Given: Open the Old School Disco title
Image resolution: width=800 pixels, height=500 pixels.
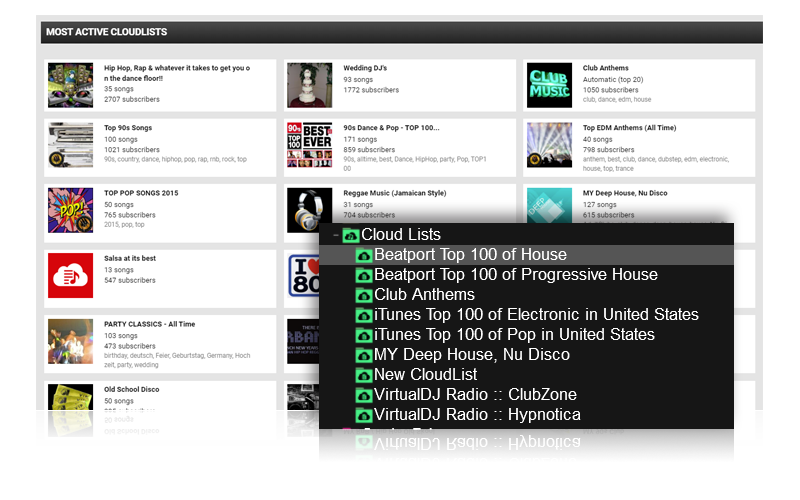Looking at the screenshot, I should pyautogui.click(x=132, y=389).
